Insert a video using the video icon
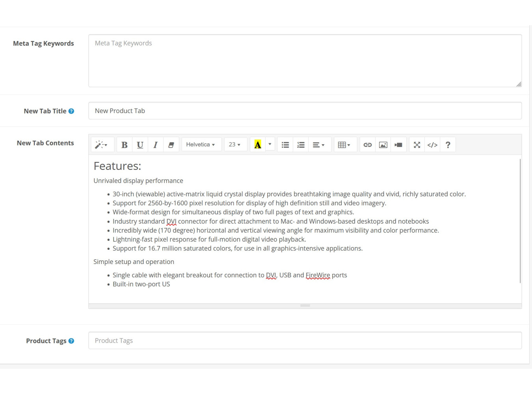This screenshot has height=394, width=532. 398,145
